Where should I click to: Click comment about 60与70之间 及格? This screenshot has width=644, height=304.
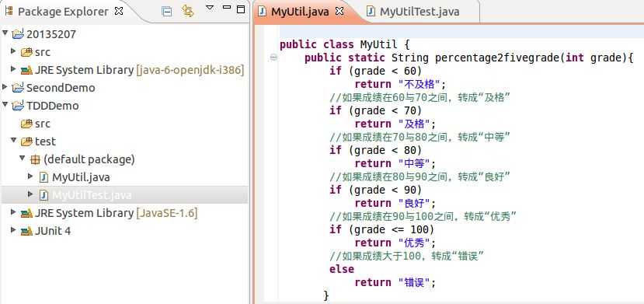pos(419,97)
